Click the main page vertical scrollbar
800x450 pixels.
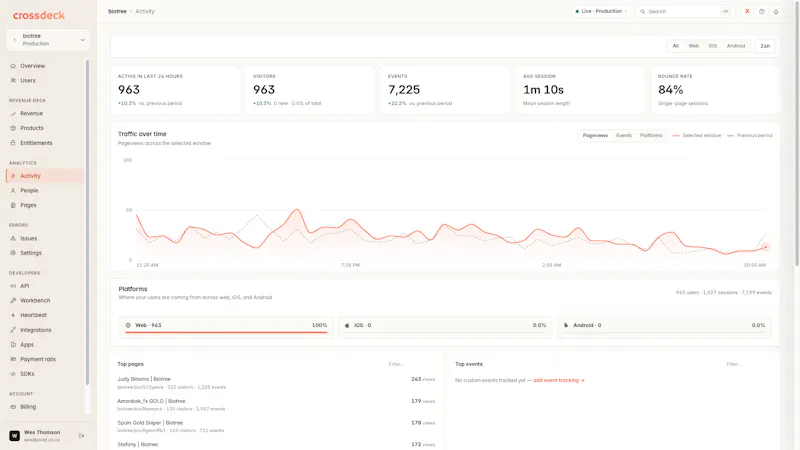click(797, 133)
